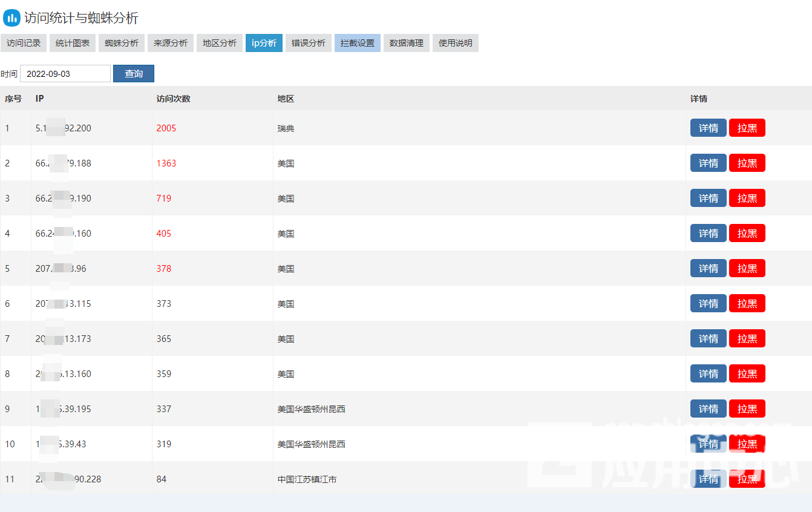Viewport: 812px width, 512px height.
Task: Click the IP ending in 92.200
Action: click(x=64, y=128)
